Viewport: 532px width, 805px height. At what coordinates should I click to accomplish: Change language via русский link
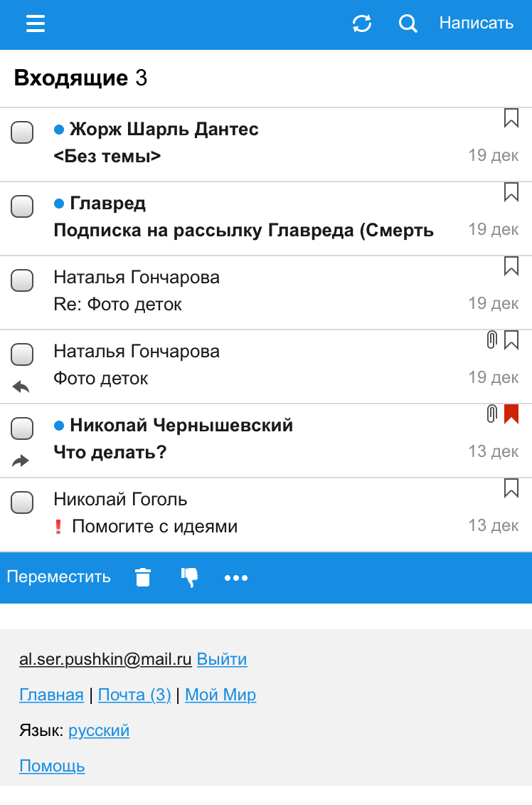click(99, 730)
